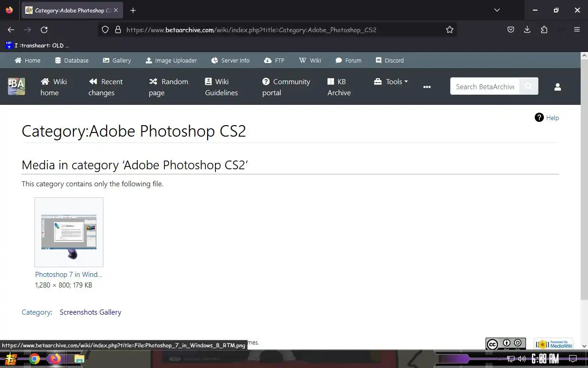588x368 pixels.
Task: Open the volume control tray icon
Action: [x=522, y=359]
